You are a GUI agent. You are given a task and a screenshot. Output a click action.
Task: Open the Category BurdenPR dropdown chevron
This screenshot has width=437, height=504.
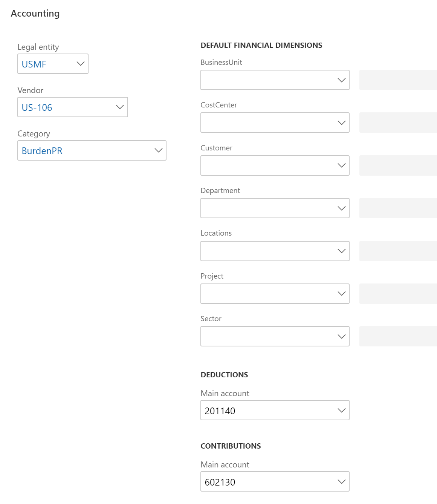158,150
